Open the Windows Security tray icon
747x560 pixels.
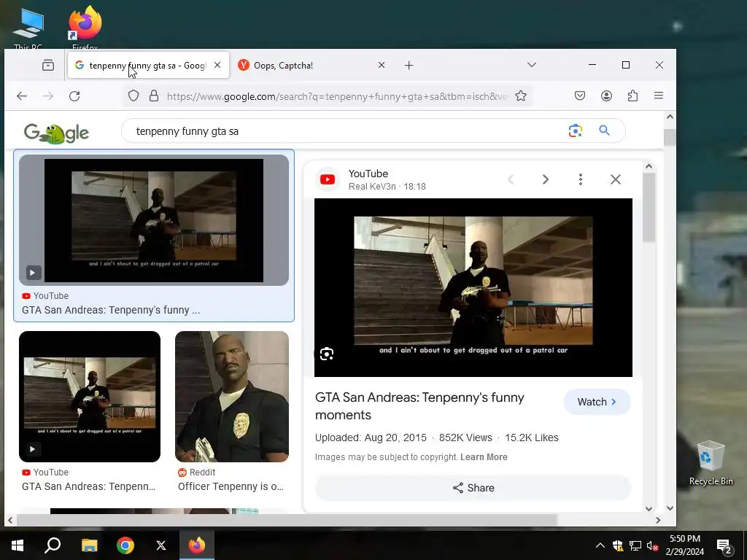[618, 545]
